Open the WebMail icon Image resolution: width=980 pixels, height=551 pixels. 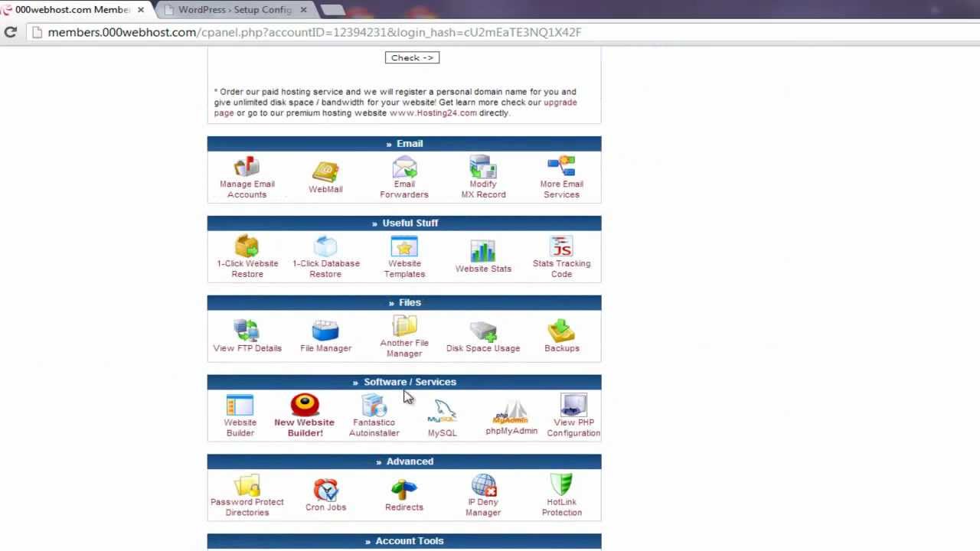pyautogui.click(x=325, y=171)
